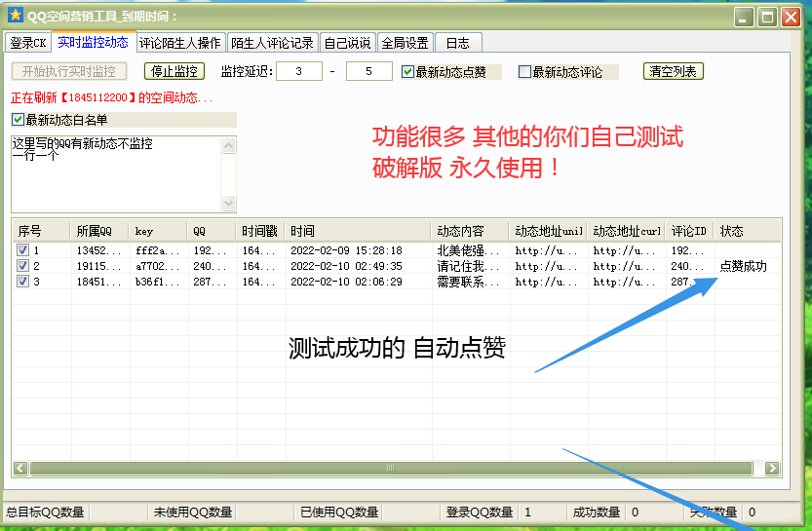This screenshot has width=812, height=531.
Task: Toggle the 最新动态白名单 checkbox
Action: coord(18,120)
